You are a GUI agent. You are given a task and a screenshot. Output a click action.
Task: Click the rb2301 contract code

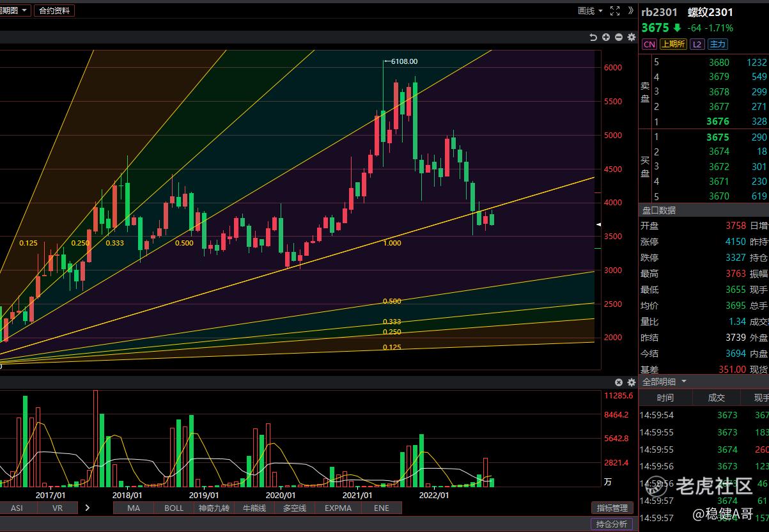660,12
